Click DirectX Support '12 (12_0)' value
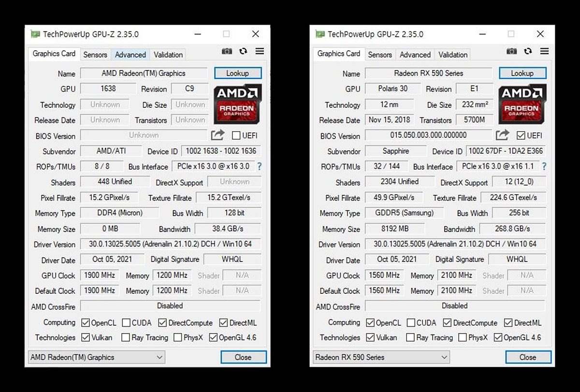Screen dimensions: 580x392 click(519, 182)
